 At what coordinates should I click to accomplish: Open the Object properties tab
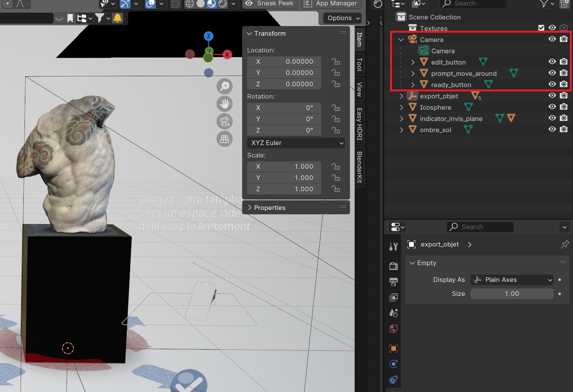point(394,348)
